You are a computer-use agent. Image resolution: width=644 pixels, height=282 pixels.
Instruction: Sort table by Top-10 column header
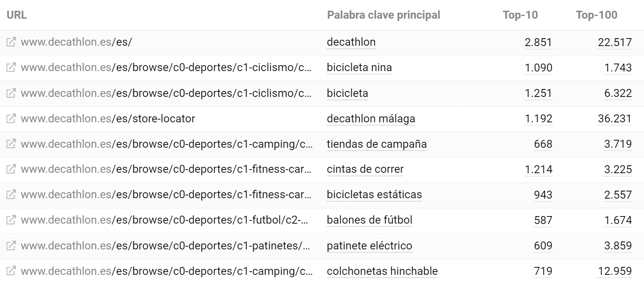tap(520, 15)
